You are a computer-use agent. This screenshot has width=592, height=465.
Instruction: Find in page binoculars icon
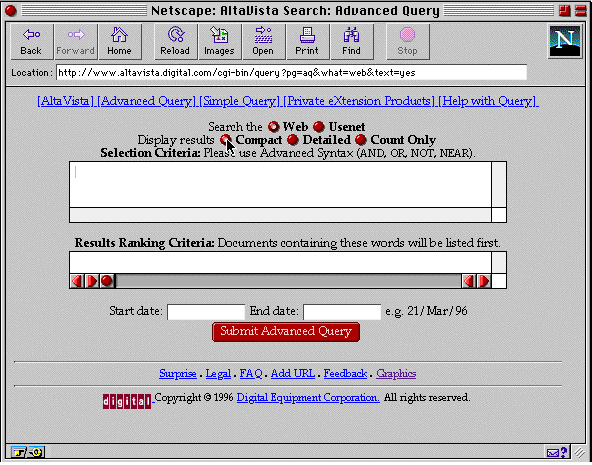[352, 42]
